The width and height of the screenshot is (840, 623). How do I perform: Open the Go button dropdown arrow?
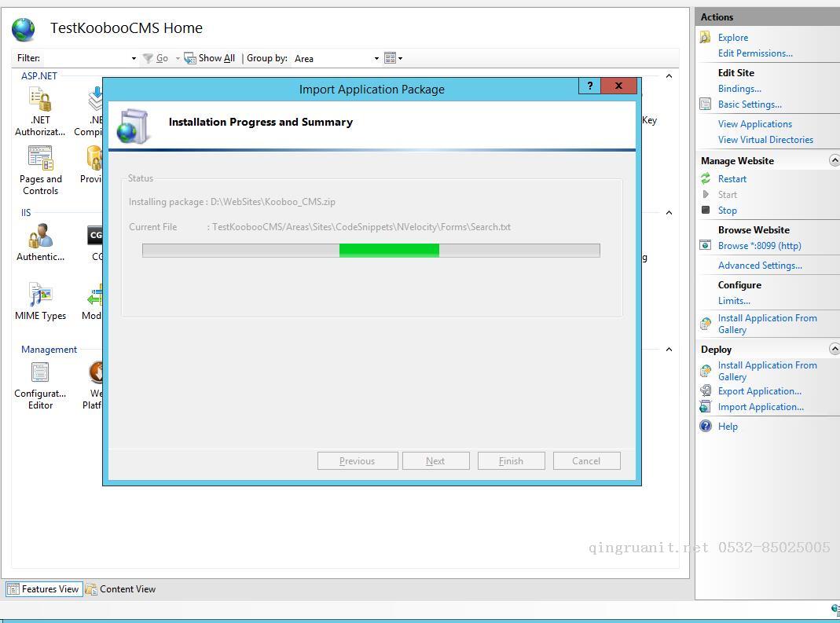pyautogui.click(x=178, y=58)
